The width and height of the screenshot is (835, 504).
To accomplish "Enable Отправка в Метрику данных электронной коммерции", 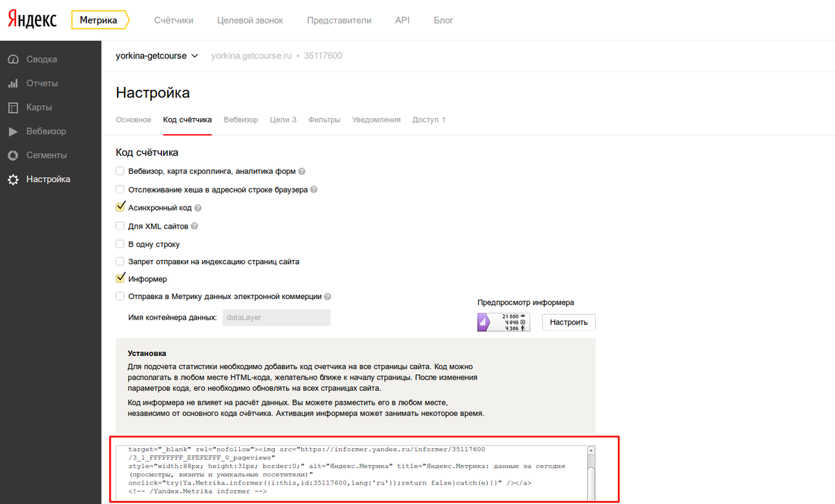I will point(120,296).
